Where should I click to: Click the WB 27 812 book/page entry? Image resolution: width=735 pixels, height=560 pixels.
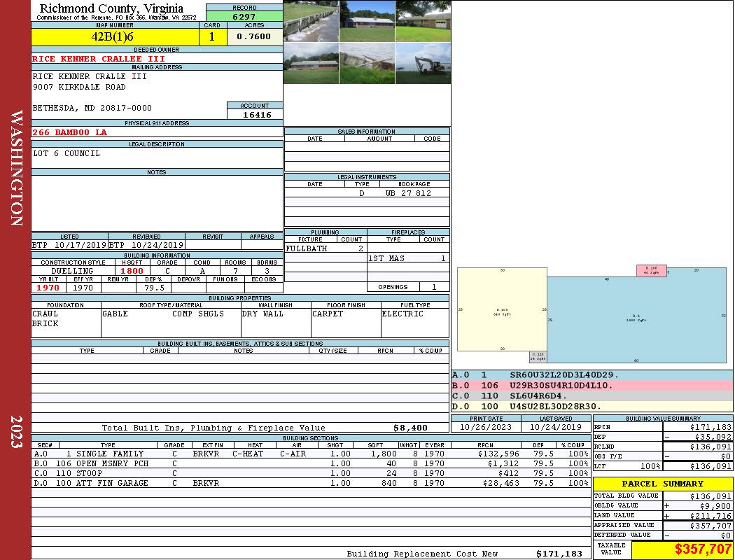tap(408, 193)
